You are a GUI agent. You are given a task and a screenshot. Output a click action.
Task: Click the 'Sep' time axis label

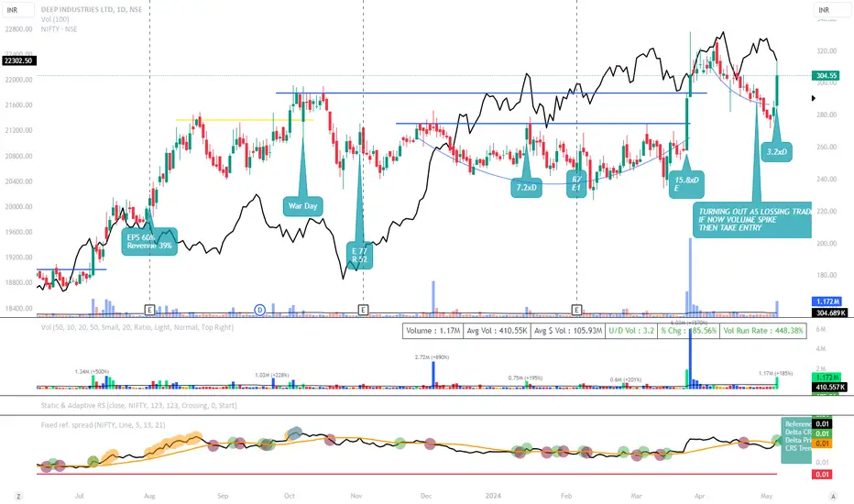click(223, 496)
